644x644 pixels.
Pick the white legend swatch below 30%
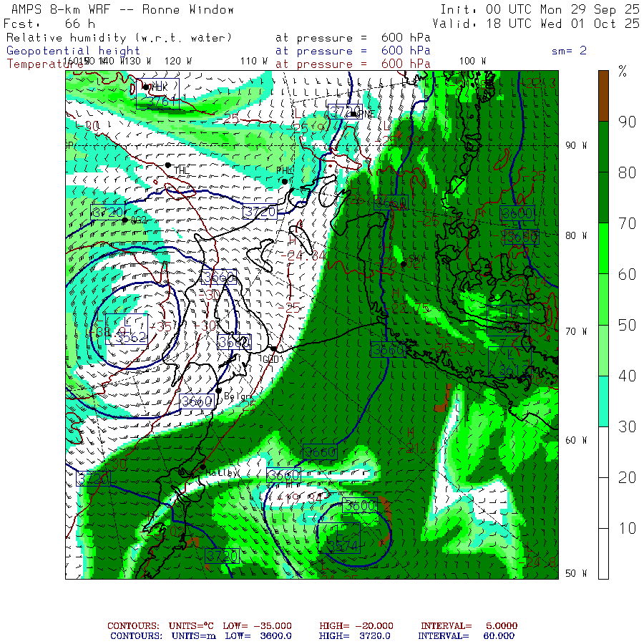point(604,501)
